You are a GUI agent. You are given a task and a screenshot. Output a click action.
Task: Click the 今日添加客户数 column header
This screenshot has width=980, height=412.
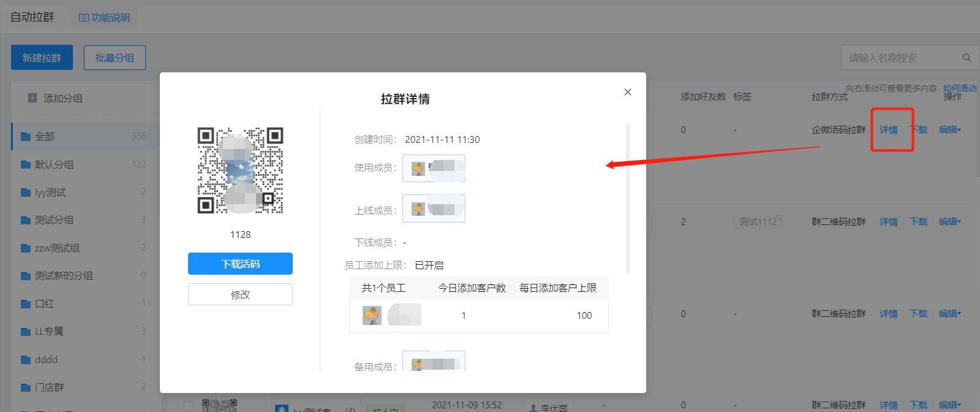[472, 288]
